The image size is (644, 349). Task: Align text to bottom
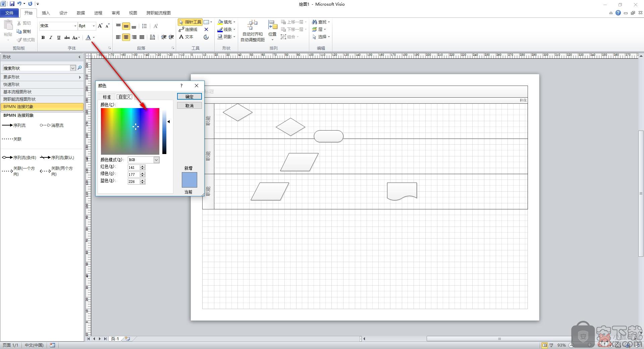click(x=134, y=26)
